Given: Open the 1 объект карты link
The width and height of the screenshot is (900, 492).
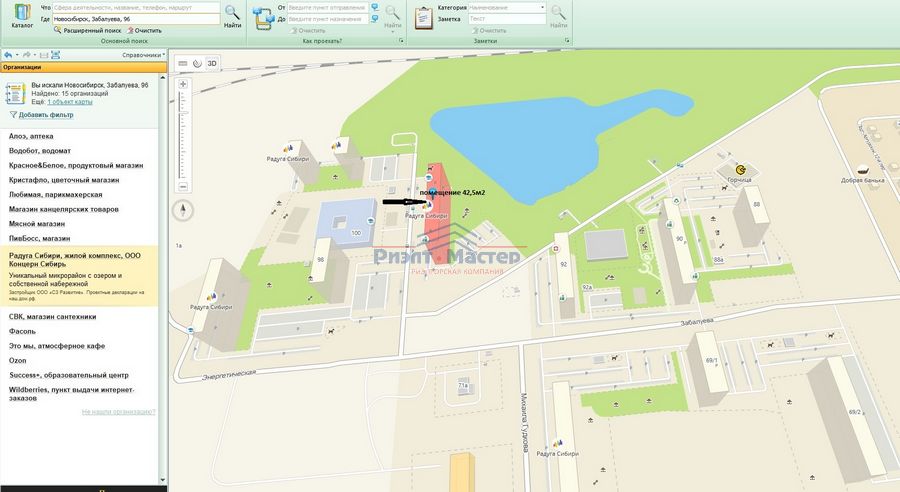Looking at the screenshot, I should (69, 102).
